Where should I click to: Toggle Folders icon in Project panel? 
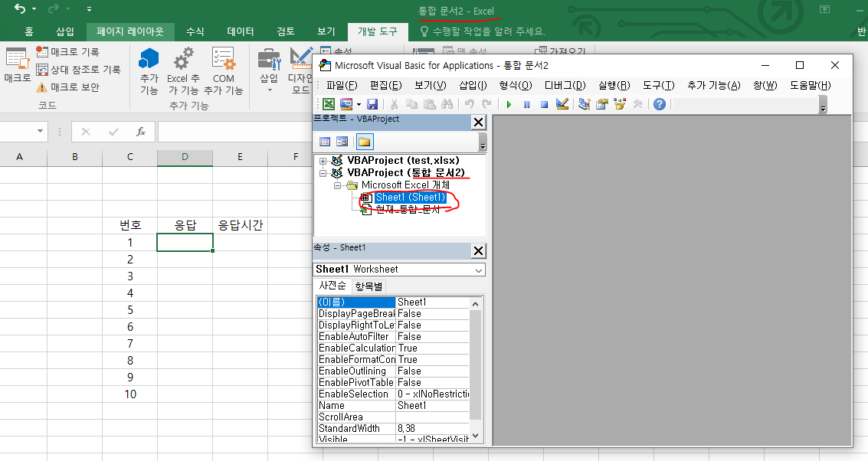coord(364,142)
